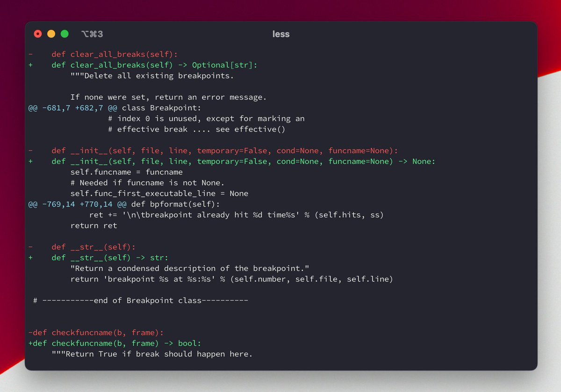Image resolution: width=561 pixels, height=392 pixels.
Task: Click the line 'If none were set, return an error message.'
Action: coord(168,97)
